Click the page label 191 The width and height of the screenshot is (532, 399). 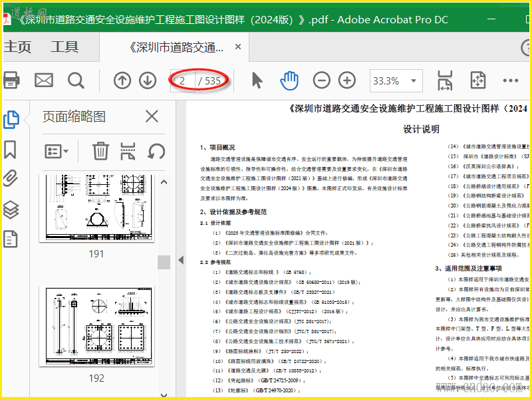tap(96, 254)
